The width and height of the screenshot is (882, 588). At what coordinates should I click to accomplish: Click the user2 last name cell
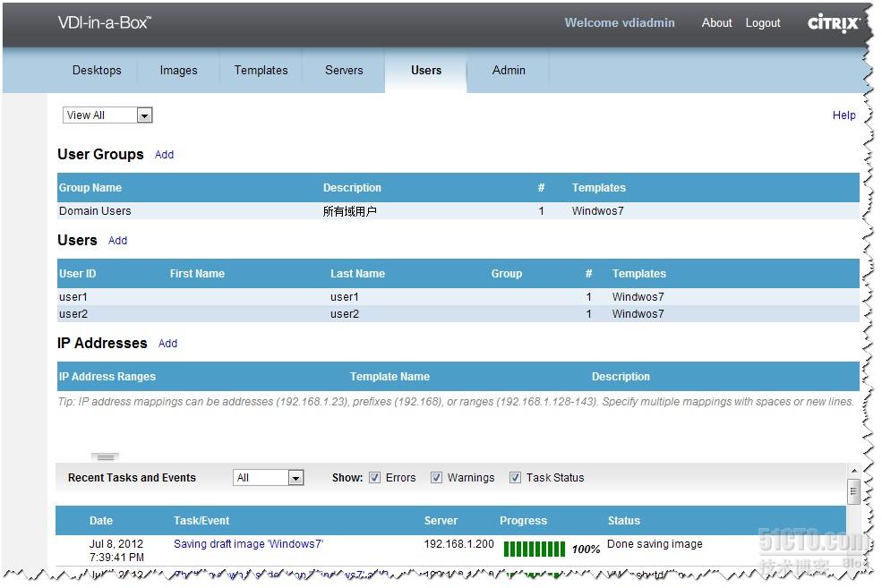344,313
